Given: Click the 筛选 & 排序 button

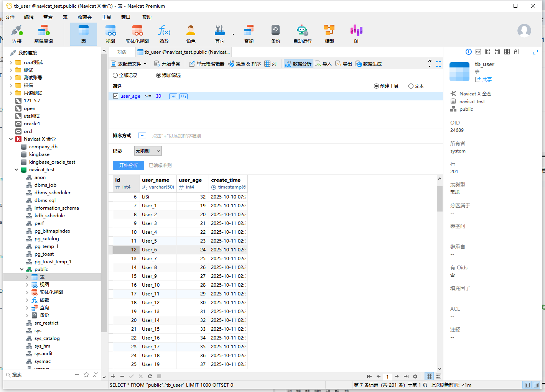Looking at the screenshot, I should pyautogui.click(x=244, y=64).
